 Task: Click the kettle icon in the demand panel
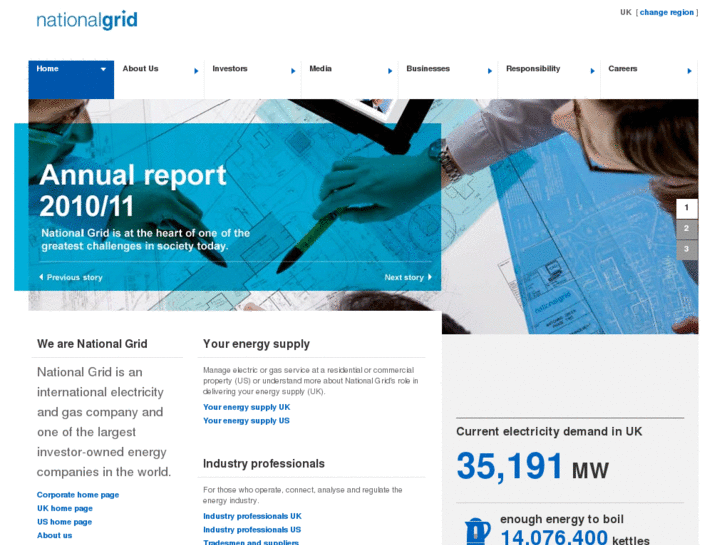478,531
